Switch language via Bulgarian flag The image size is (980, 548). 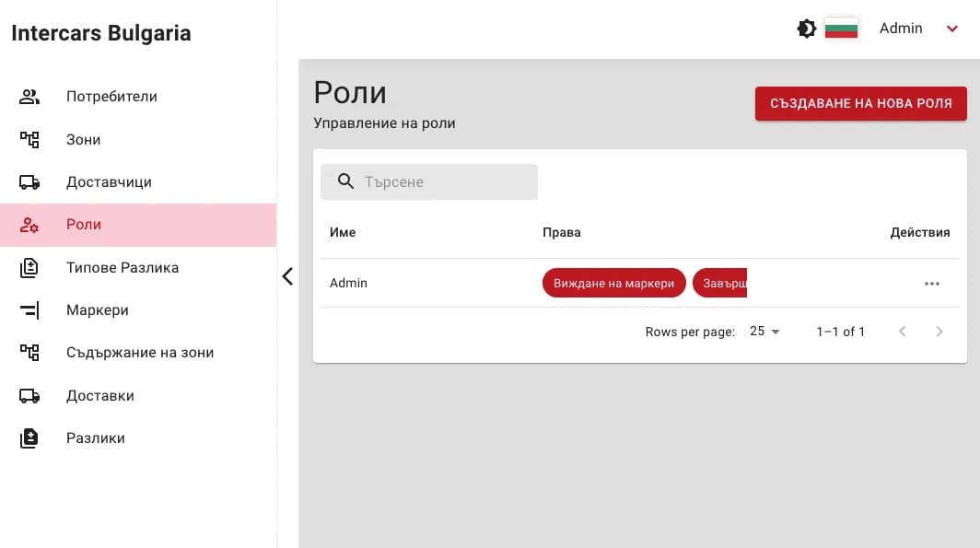coord(841,29)
